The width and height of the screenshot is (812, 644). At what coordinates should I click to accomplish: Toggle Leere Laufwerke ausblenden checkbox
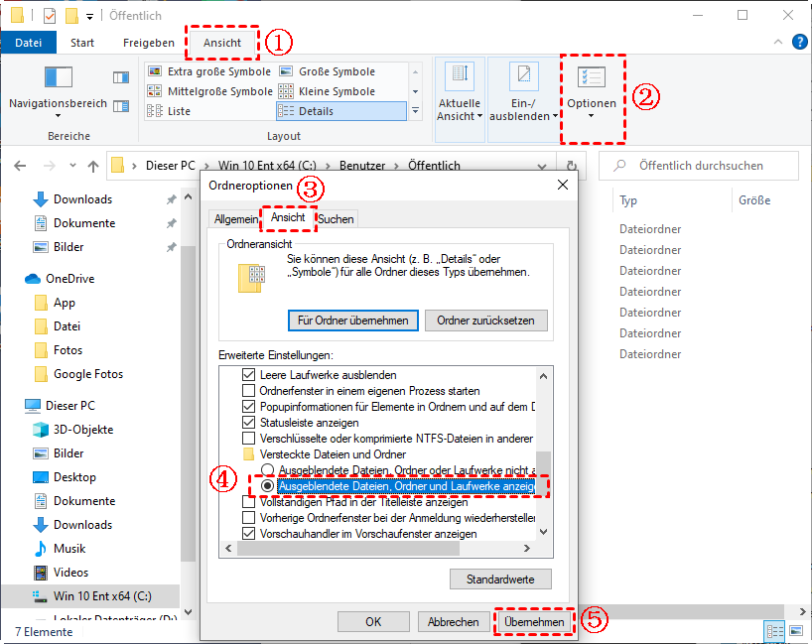tap(249, 375)
